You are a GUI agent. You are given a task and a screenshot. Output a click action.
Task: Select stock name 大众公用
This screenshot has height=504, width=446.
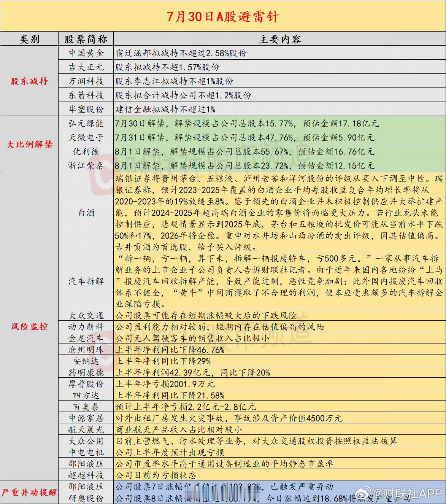tap(86, 441)
